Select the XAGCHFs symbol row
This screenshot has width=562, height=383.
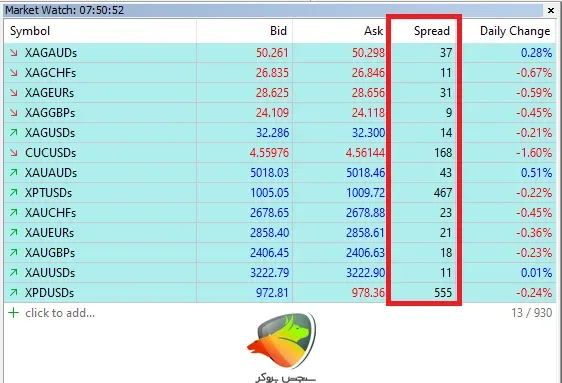coord(280,73)
